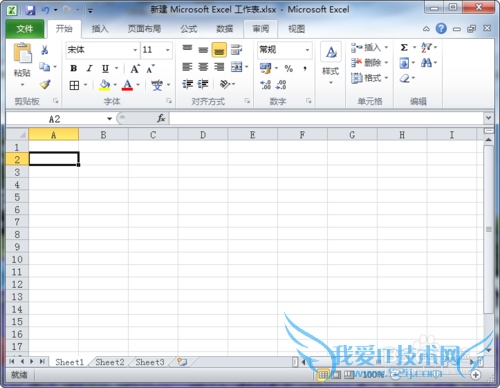The image size is (500, 388).
Task: Click the Decrease Font Size icon
Action: coord(150,69)
